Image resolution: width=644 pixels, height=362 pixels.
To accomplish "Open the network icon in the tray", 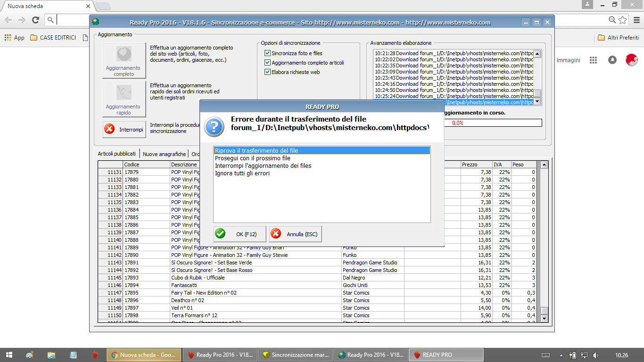I will tap(584, 355).
